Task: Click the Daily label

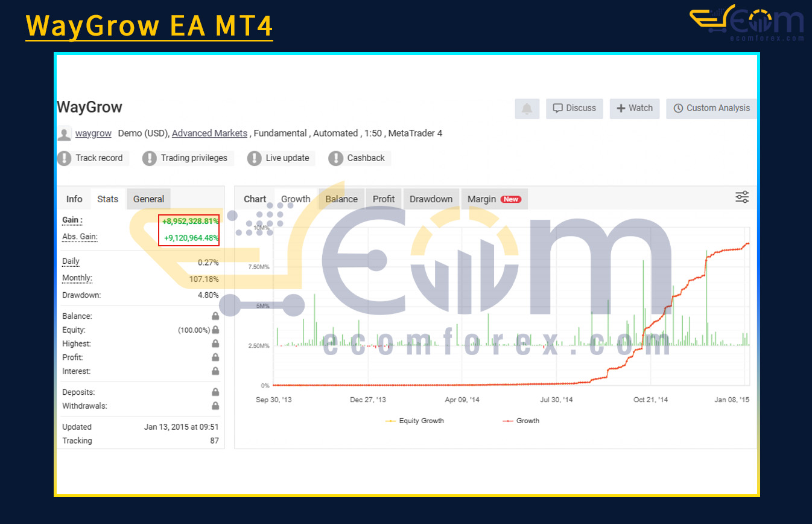Action: (71, 261)
